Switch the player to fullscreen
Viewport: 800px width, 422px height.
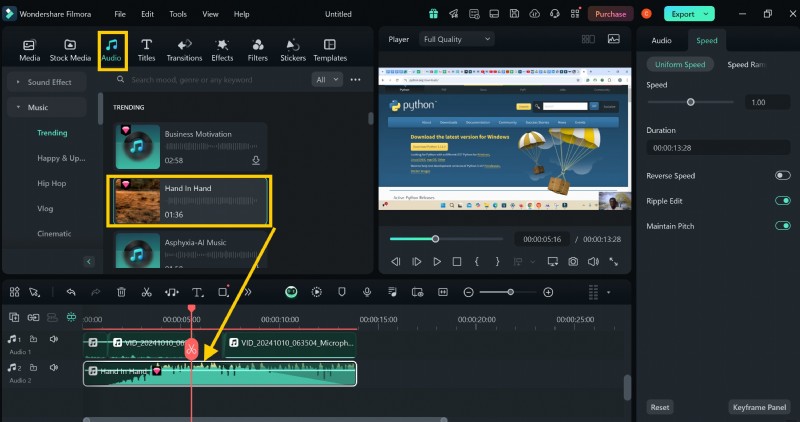614,262
